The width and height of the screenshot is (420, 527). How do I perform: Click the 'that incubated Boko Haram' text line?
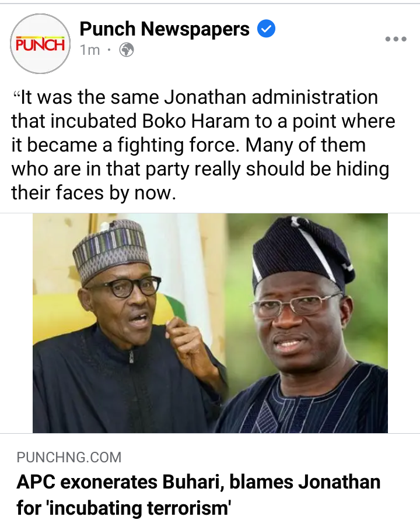[203, 121]
